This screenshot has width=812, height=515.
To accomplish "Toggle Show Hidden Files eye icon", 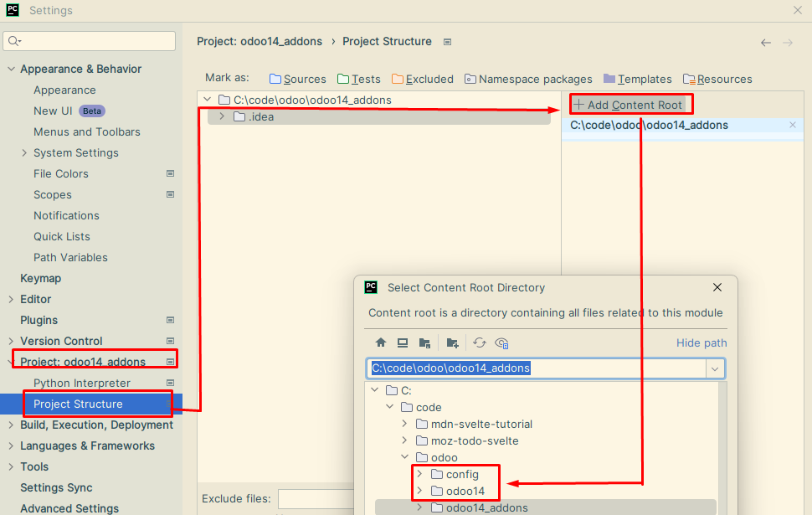I will point(501,342).
